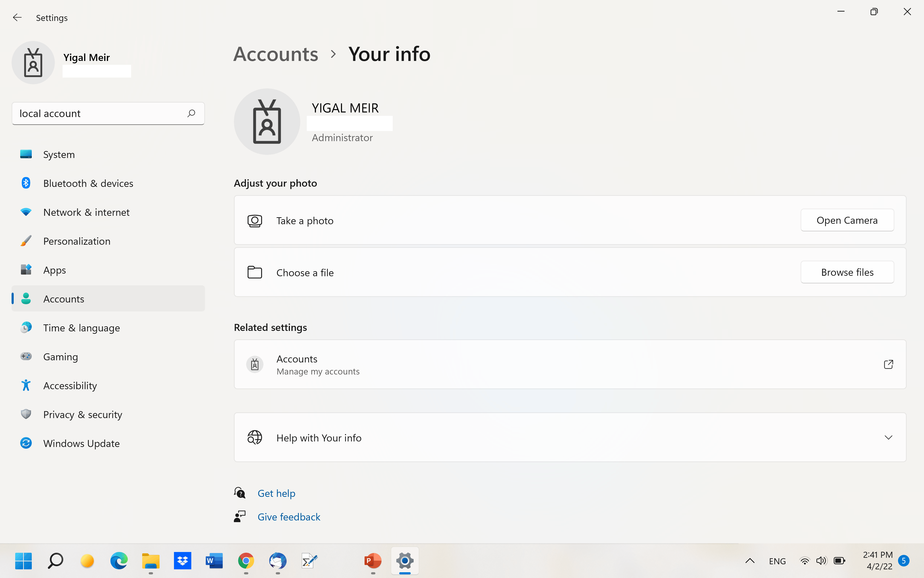Open taskbar Search

click(x=55, y=561)
